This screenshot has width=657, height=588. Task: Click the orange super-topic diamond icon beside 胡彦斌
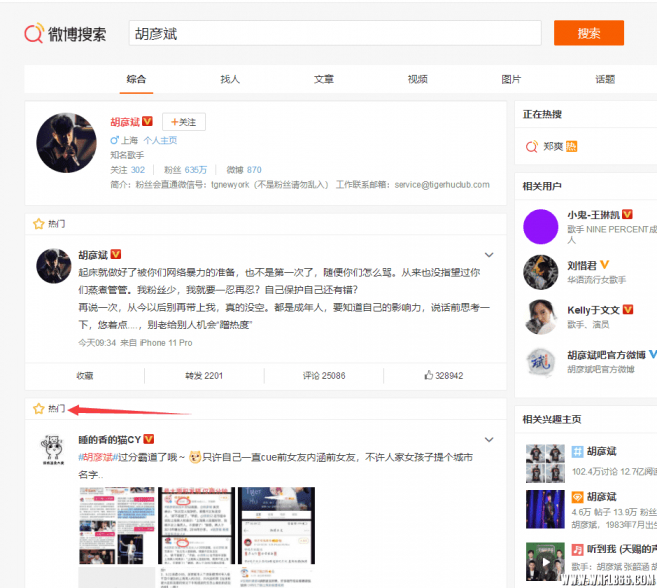click(577, 497)
